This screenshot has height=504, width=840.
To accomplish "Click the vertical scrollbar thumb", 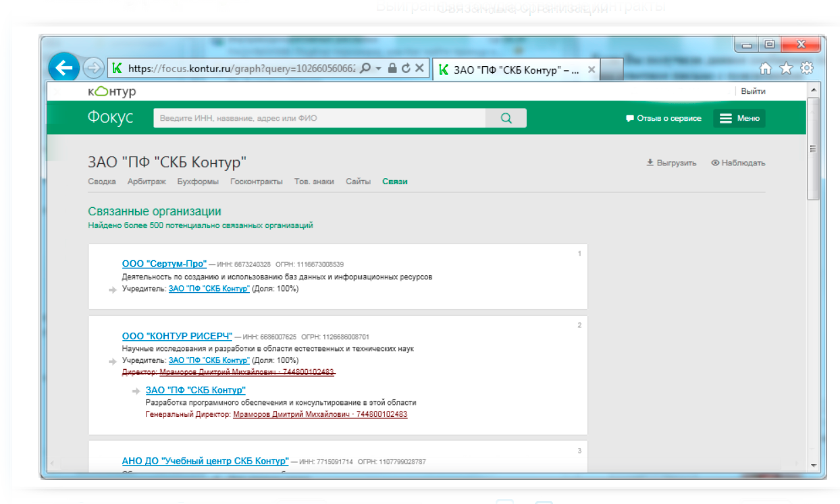I will pyautogui.click(x=813, y=149).
